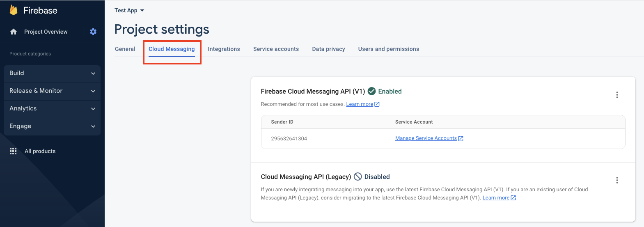This screenshot has width=644, height=227.
Task: Open project settings gear icon
Action: [93, 32]
